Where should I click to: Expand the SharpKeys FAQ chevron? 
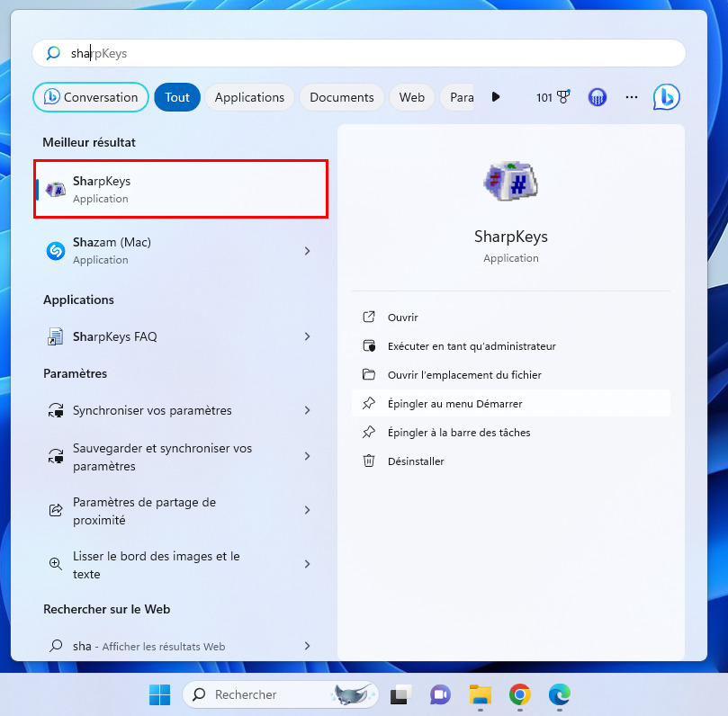point(308,336)
